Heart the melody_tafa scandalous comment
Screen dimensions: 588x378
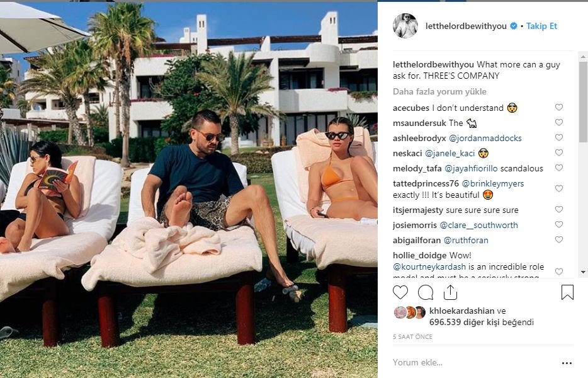[559, 168]
